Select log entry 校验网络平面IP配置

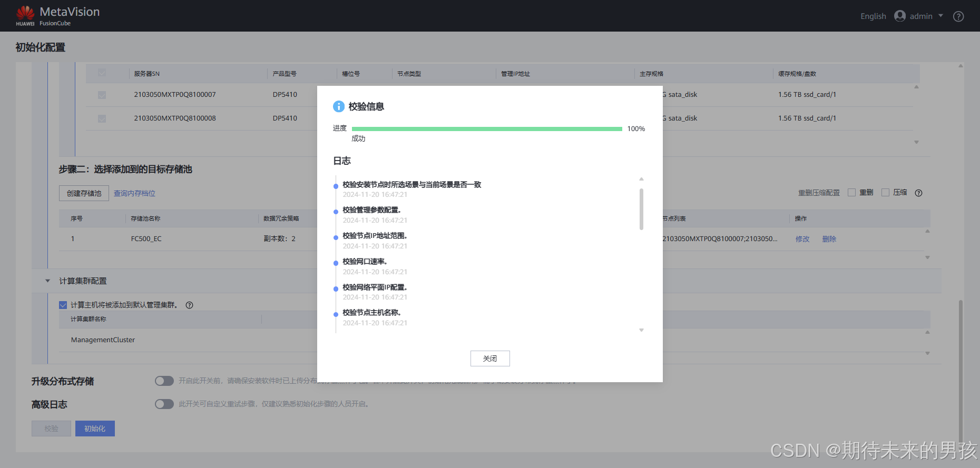[x=375, y=287]
